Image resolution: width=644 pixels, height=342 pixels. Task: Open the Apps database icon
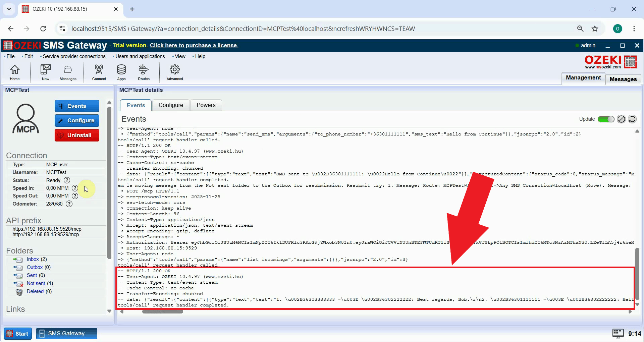(121, 72)
